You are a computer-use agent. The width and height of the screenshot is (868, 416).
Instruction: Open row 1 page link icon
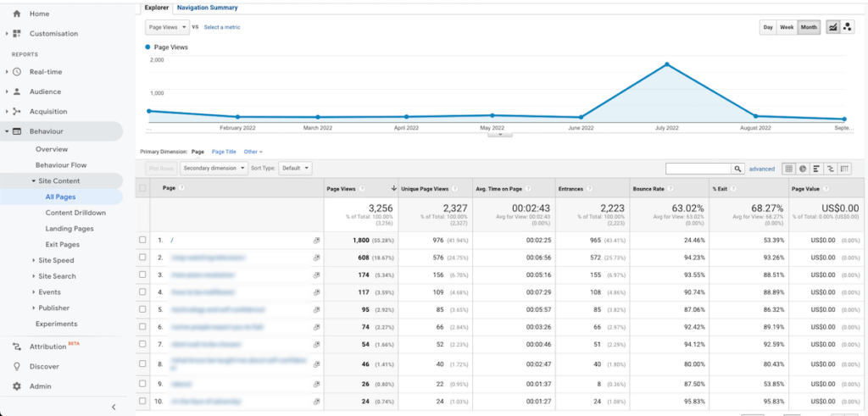pyautogui.click(x=317, y=241)
